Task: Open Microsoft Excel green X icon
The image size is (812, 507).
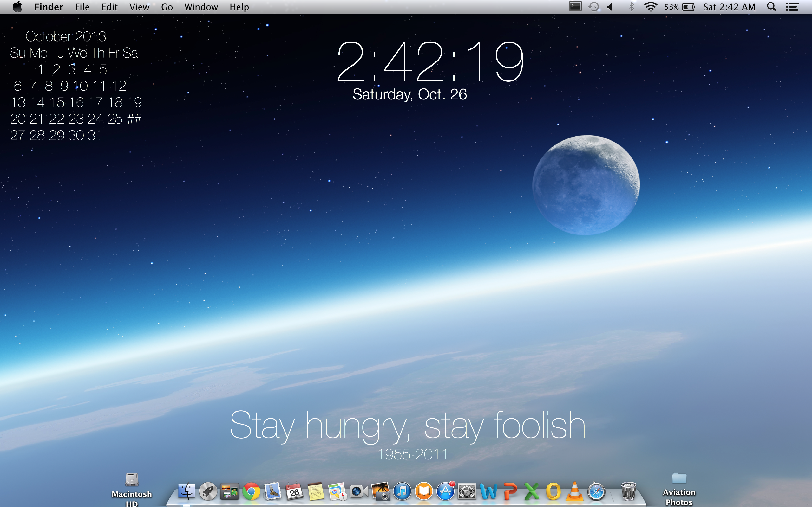Action: click(x=532, y=491)
